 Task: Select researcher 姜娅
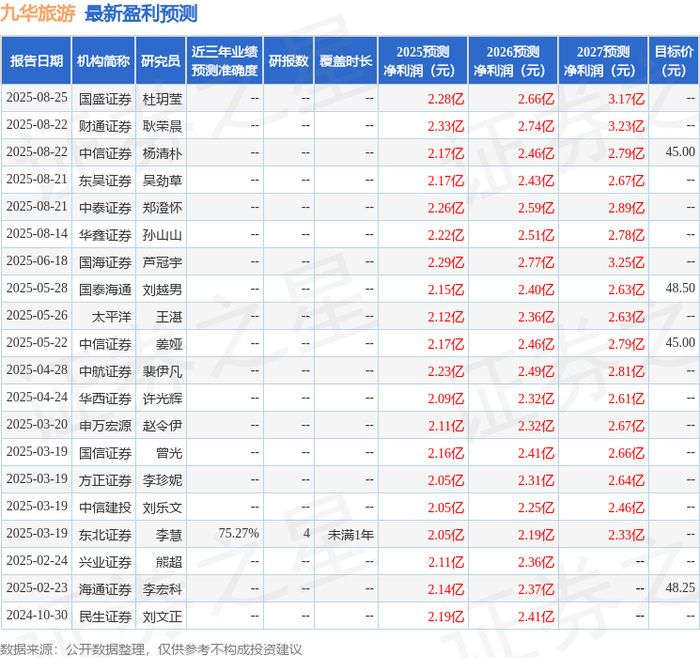169,344
